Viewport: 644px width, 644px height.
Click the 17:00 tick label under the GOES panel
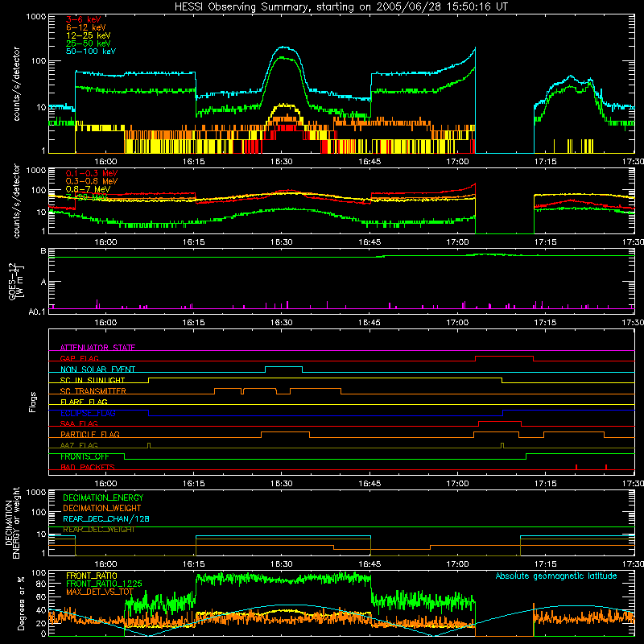(457, 323)
